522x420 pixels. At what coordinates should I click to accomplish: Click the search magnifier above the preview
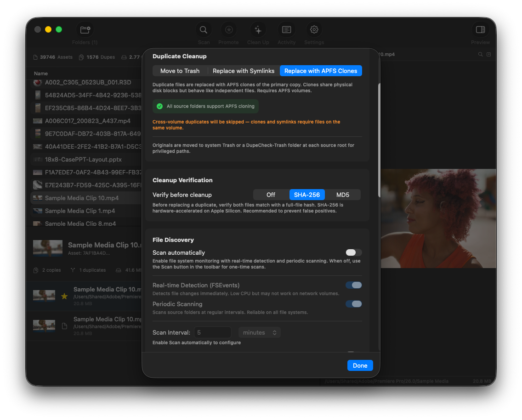(x=481, y=54)
